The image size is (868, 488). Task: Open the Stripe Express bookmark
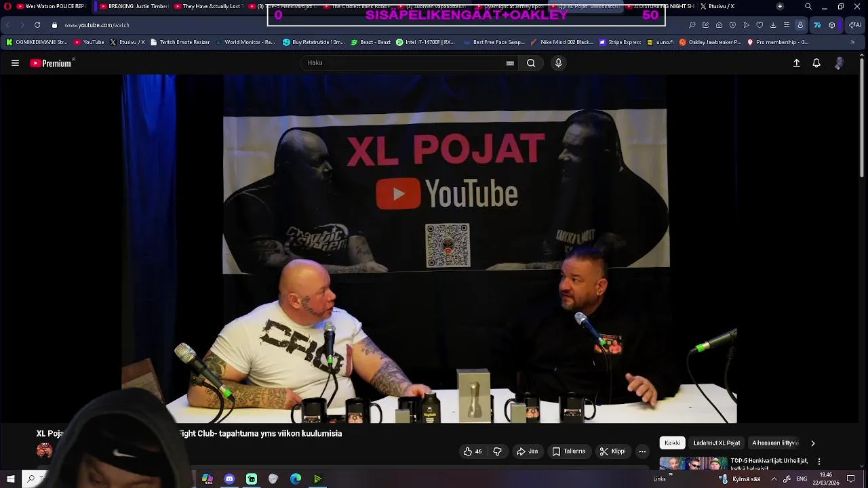[620, 42]
